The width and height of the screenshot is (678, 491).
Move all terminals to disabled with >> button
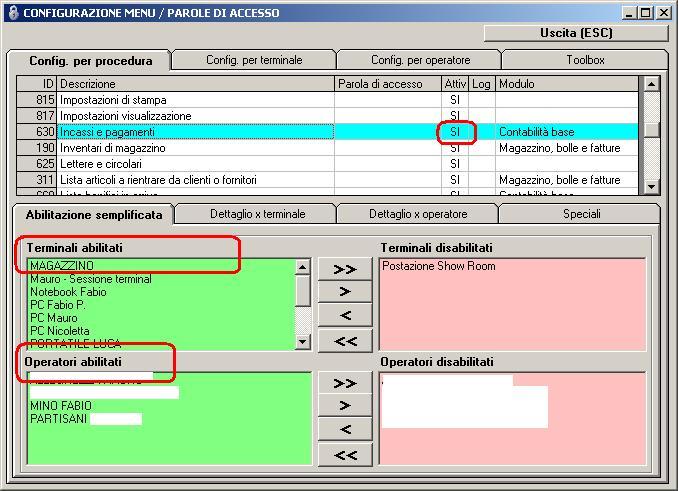click(345, 269)
